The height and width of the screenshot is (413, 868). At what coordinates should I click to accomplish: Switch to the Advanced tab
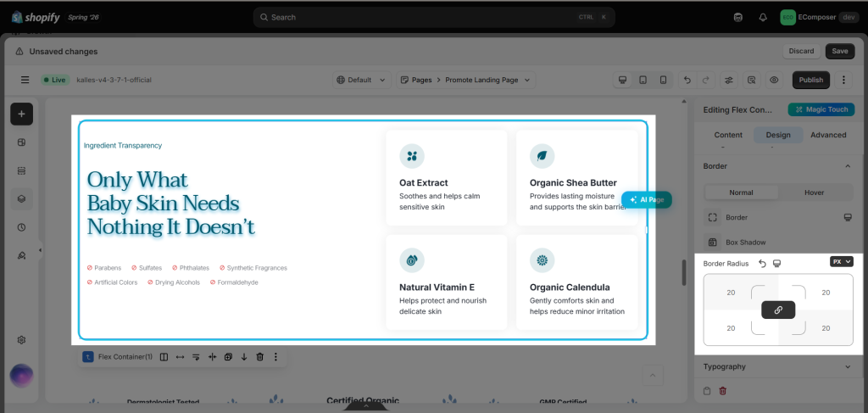[828, 135]
